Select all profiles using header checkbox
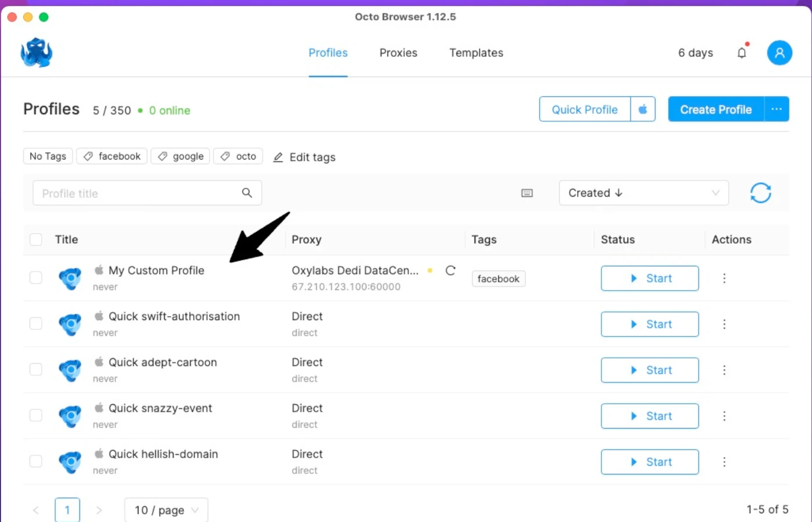Viewport: 812px width, 522px height. point(35,239)
